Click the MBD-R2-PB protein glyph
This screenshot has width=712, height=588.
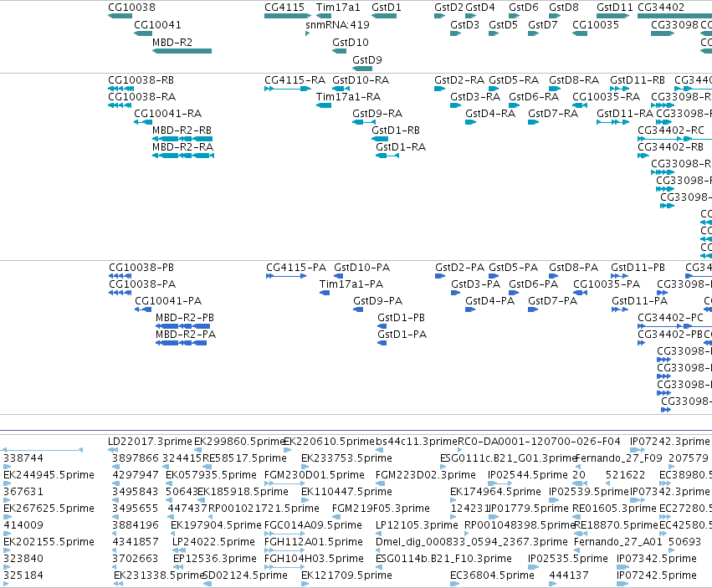183,326
